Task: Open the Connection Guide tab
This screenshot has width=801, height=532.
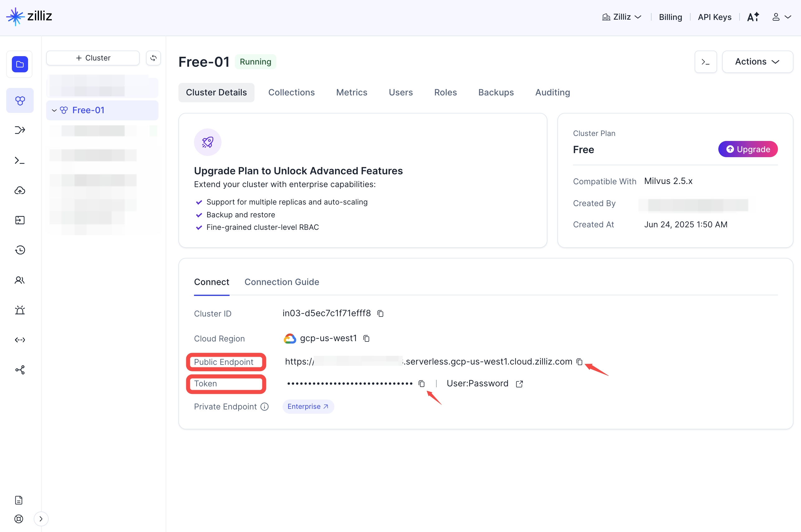Action: pyautogui.click(x=282, y=282)
